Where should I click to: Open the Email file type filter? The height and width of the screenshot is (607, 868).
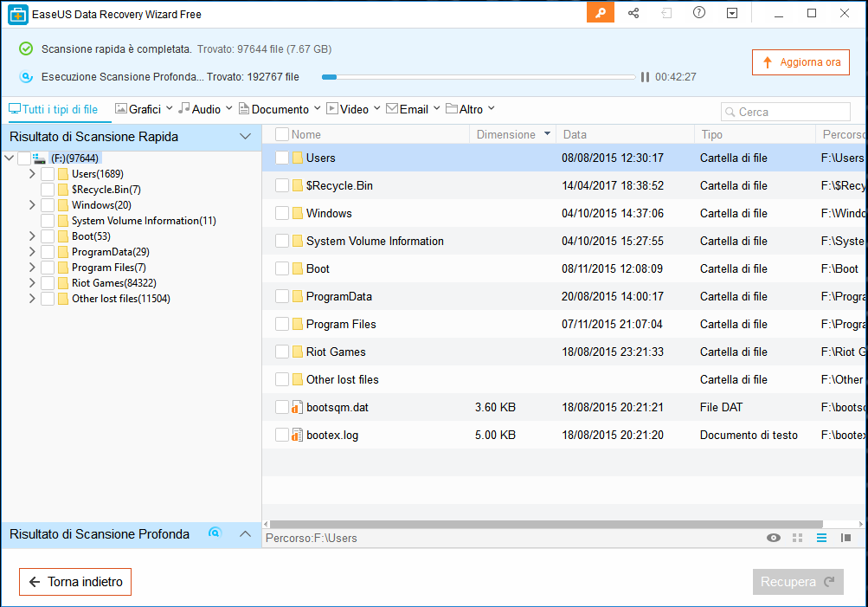(413, 109)
